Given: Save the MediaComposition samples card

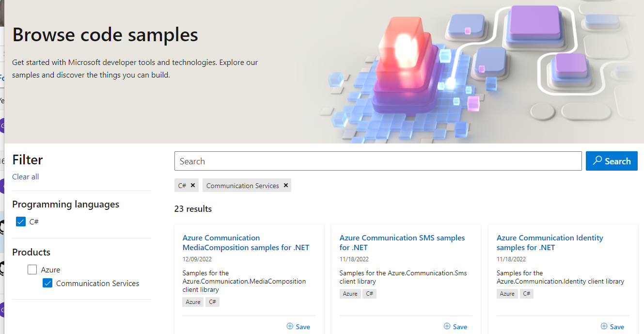Looking at the screenshot, I should [x=298, y=326].
